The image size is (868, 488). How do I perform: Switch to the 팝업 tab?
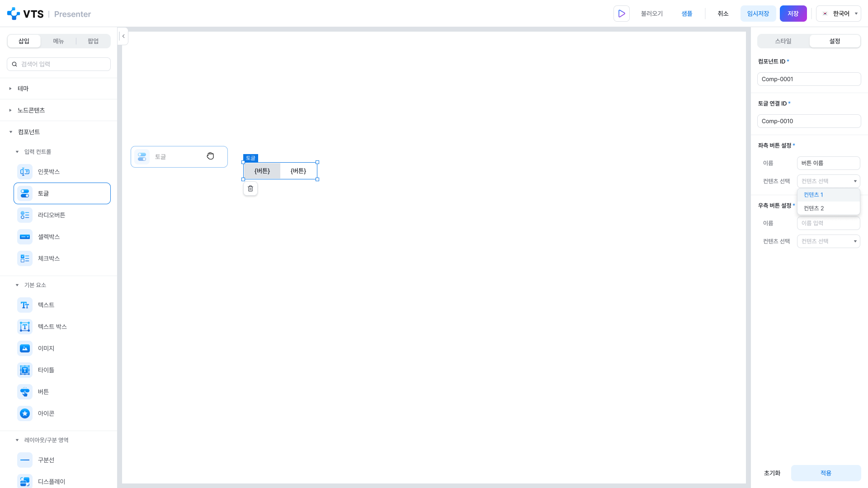(93, 41)
